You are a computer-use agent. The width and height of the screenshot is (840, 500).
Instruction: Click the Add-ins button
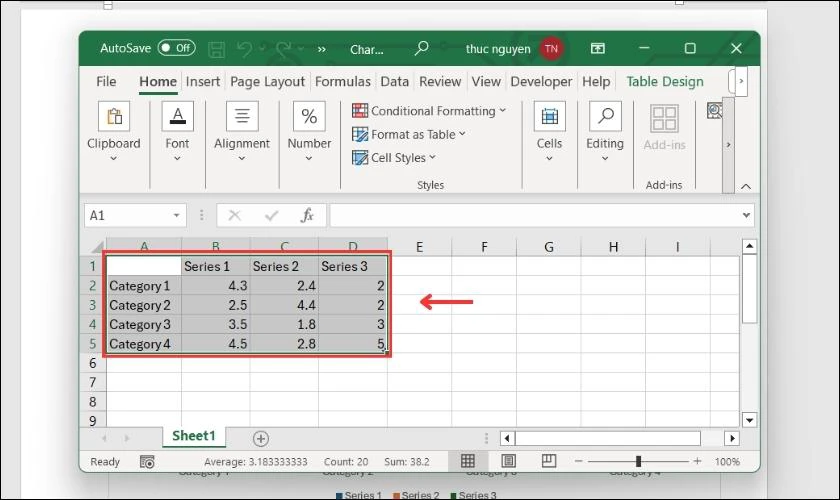[x=664, y=128]
